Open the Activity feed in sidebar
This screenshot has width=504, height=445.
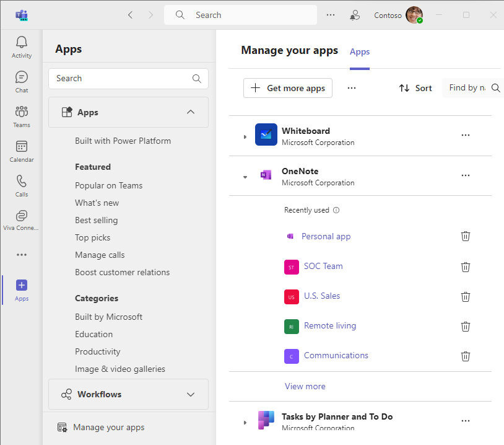coord(22,47)
